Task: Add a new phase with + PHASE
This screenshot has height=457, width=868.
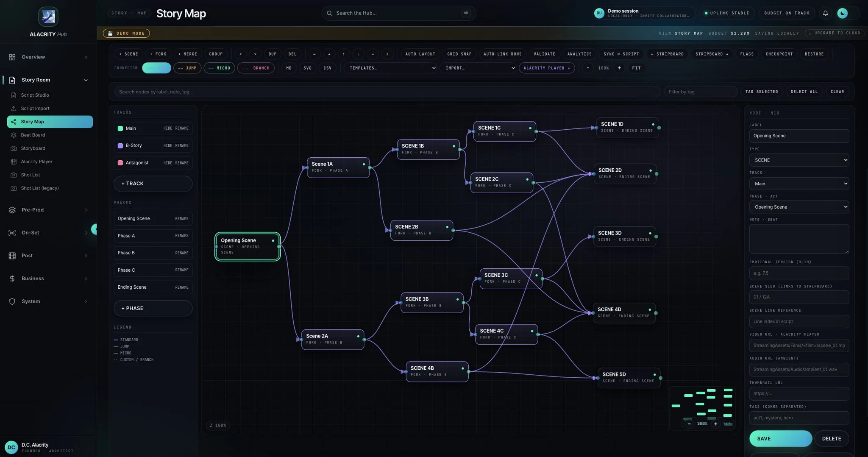Action: [x=153, y=308]
